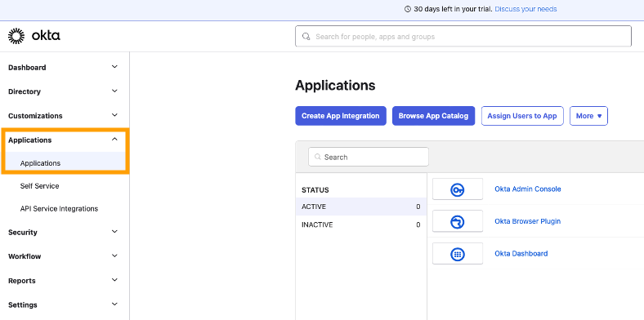The width and height of the screenshot is (644, 320).
Task: Focus the people, apps and groups search field
Action: (x=463, y=37)
